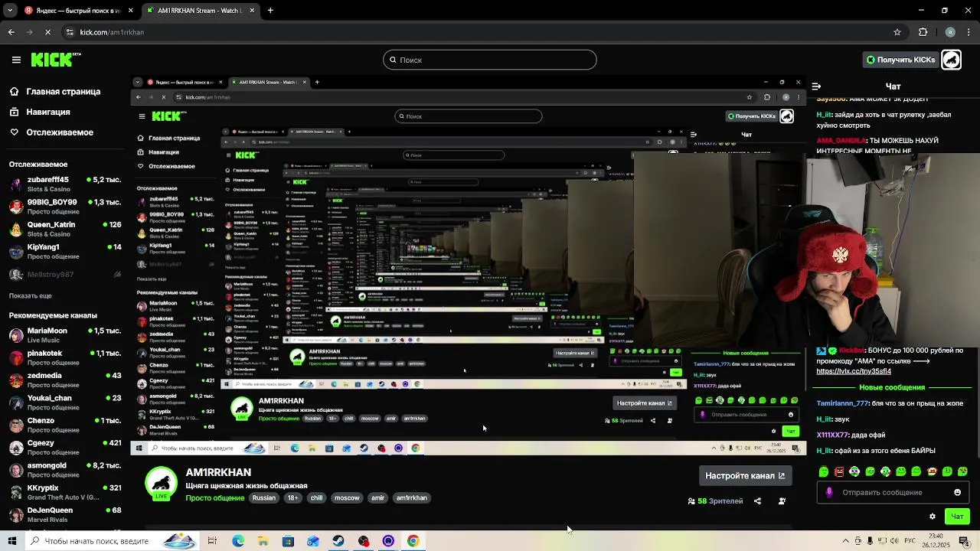Bookmark this page with the star icon

(x=897, y=32)
